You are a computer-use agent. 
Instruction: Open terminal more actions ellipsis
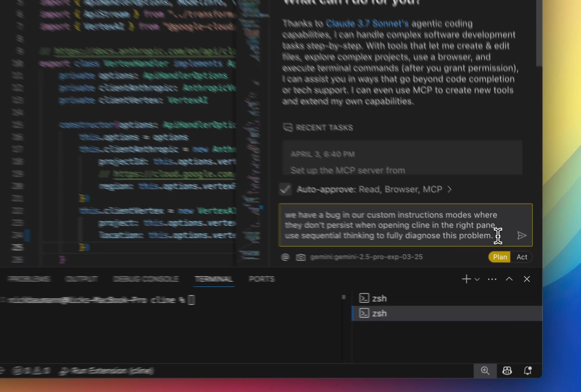pyautogui.click(x=492, y=279)
